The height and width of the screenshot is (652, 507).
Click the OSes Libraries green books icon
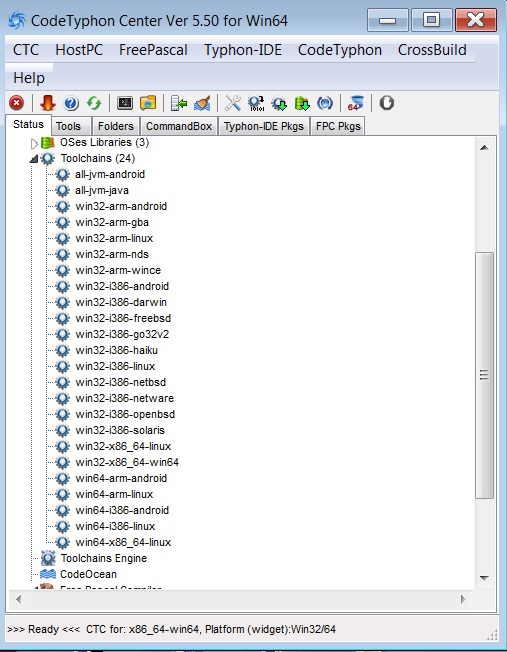[48, 143]
